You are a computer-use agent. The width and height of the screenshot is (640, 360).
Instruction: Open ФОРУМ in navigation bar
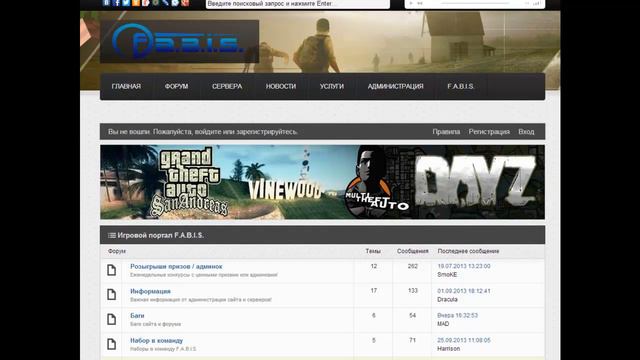point(176,87)
